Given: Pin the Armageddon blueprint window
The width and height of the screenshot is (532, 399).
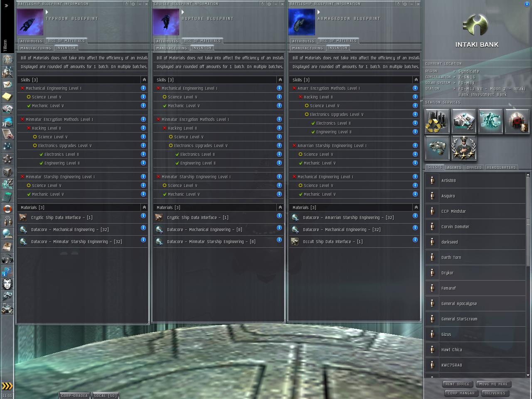Looking at the screenshot, I should [x=405, y=4].
